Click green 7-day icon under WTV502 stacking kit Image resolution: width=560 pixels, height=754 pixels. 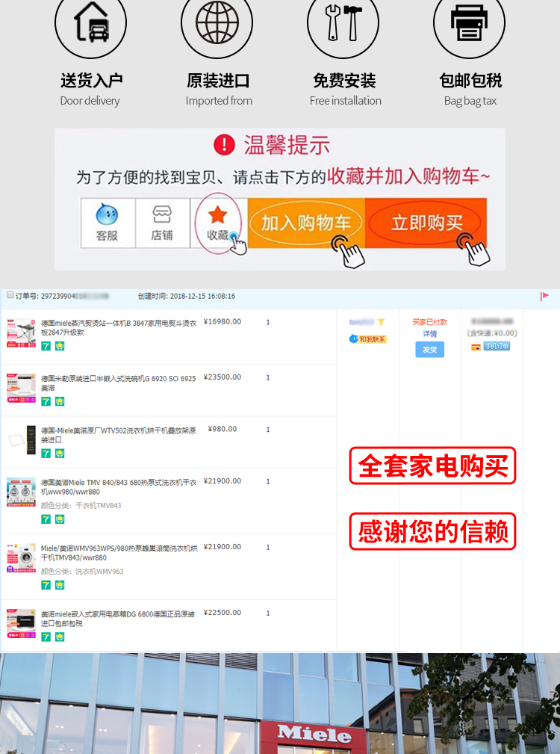(x=46, y=453)
